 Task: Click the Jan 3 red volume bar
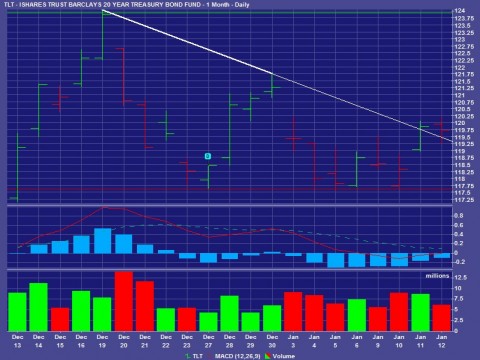coord(293,312)
